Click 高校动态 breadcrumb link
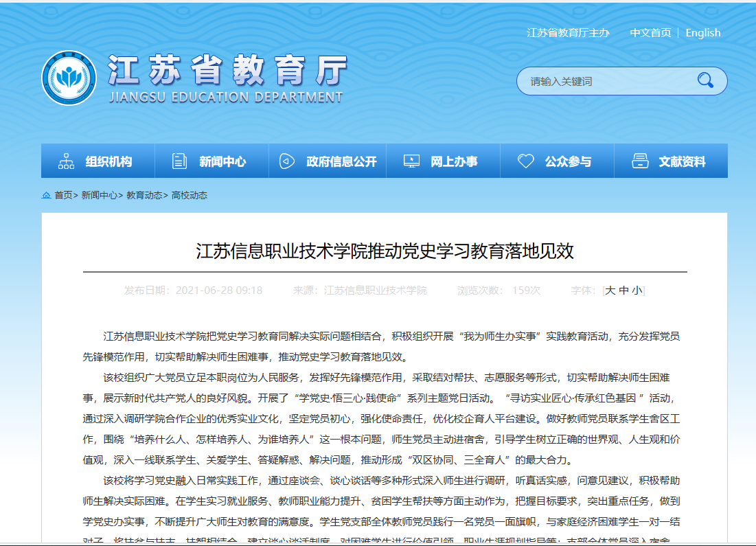Screen dimensions: 756x546 [189, 196]
